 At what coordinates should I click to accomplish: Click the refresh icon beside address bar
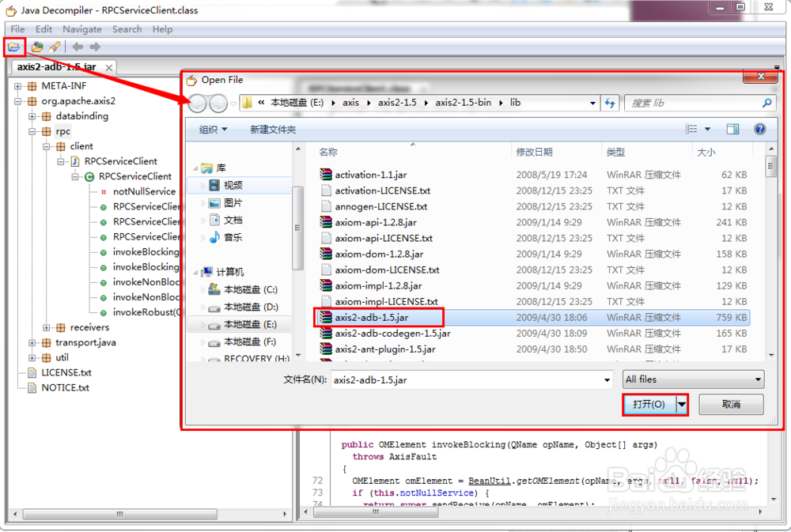(x=610, y=103)
